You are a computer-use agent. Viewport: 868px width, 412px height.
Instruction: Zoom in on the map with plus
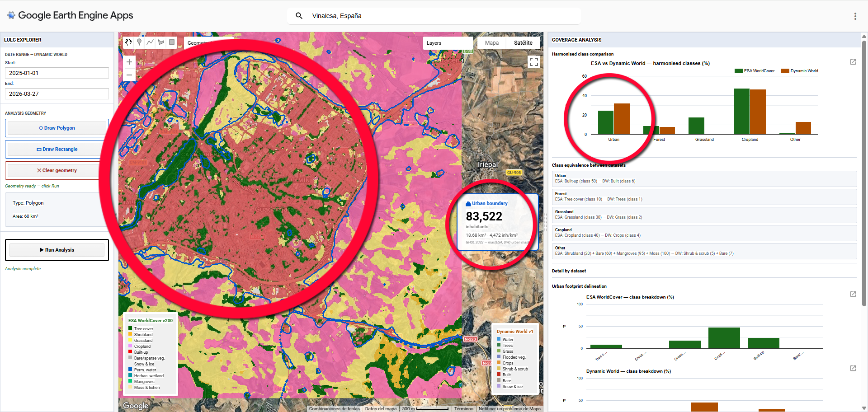(x=129, y=62)
